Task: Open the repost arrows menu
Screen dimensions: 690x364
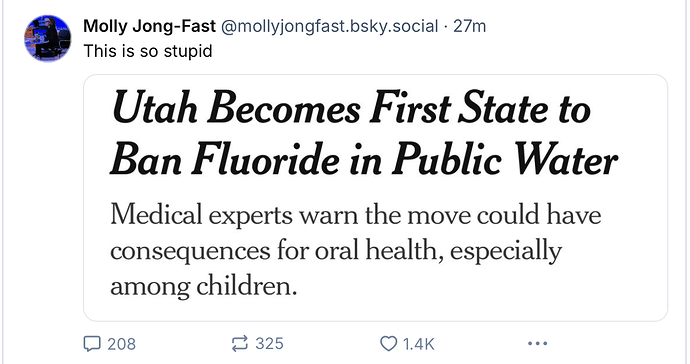Action: (x=240, y=344)
